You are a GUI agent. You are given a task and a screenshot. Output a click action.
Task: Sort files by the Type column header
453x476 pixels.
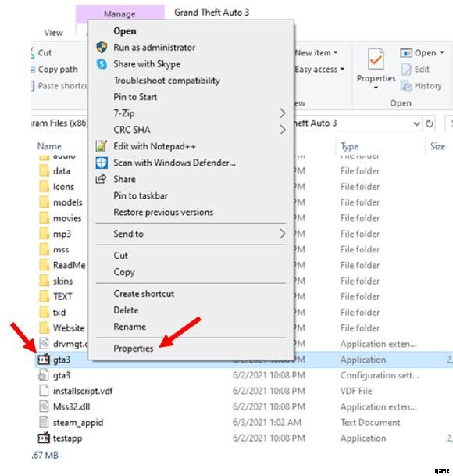350,146
